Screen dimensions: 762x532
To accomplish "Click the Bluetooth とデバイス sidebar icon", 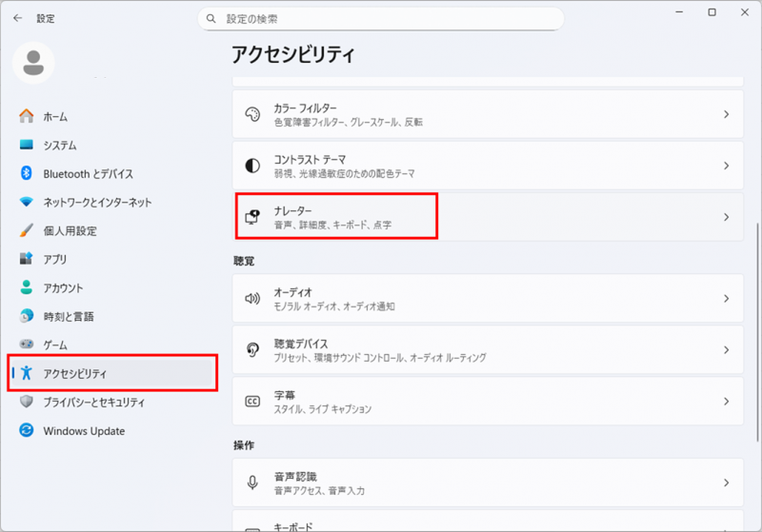I will [x=27, y=174].
